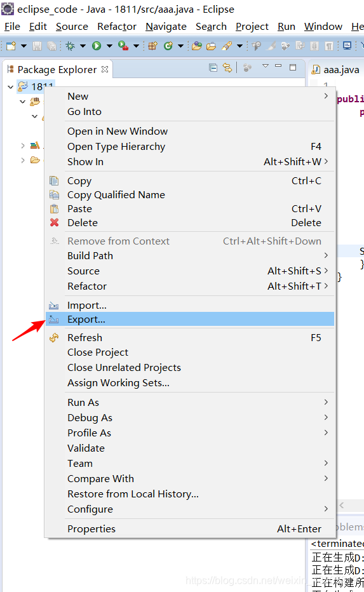Select Open Type Hierarchy
The height and width of the screenshot is (592, 364).
[190, 147]
